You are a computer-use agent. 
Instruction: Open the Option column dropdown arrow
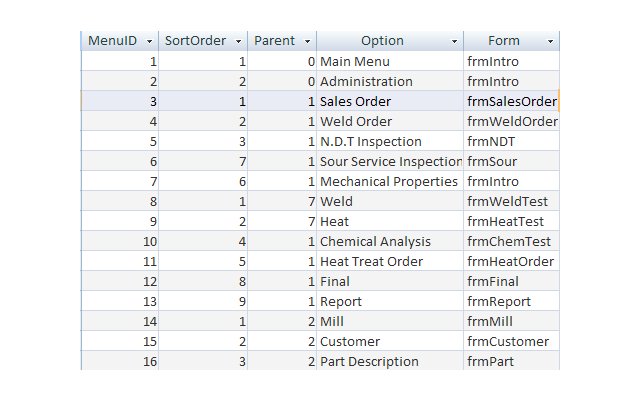pos(455,42)
